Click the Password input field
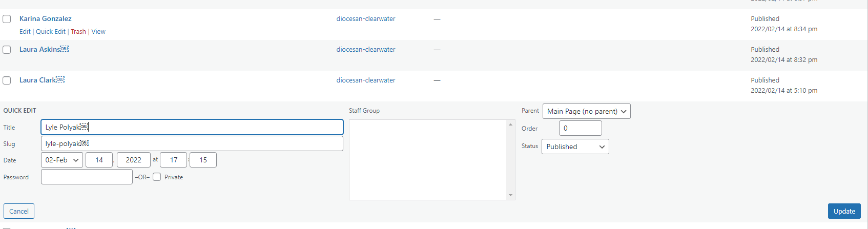 [x=87, y=177]
